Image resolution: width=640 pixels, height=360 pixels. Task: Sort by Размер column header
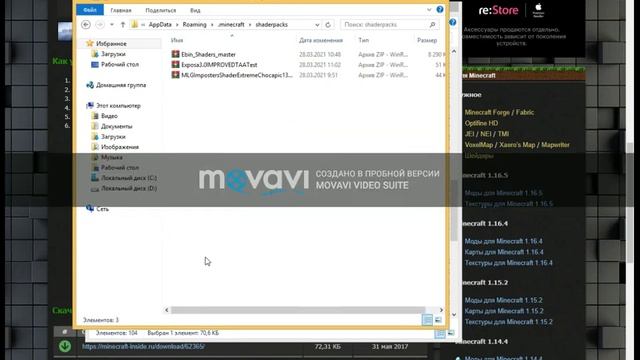tap(427, 40)
